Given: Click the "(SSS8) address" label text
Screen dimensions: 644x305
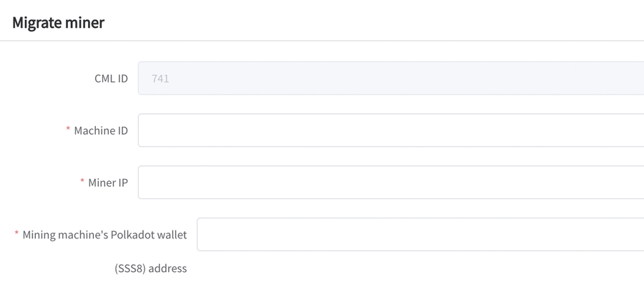Looking at the screenshot, I should tap(150, 268).
